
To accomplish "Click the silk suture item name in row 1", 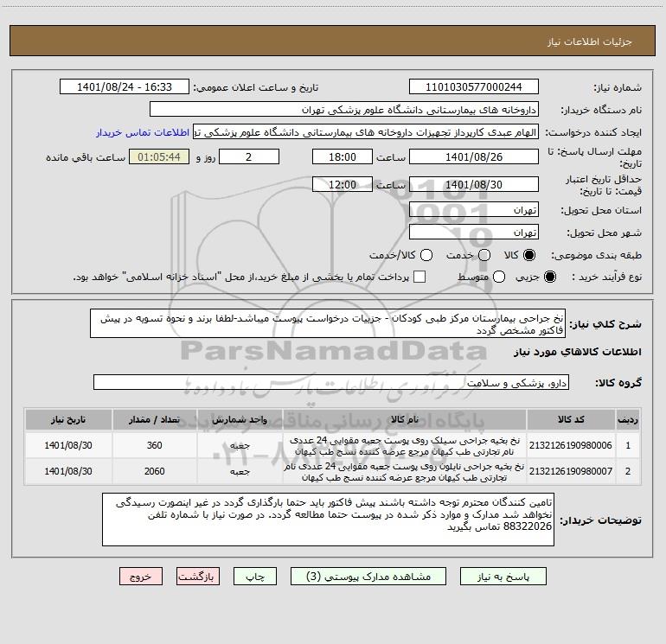I will point(405,446).
